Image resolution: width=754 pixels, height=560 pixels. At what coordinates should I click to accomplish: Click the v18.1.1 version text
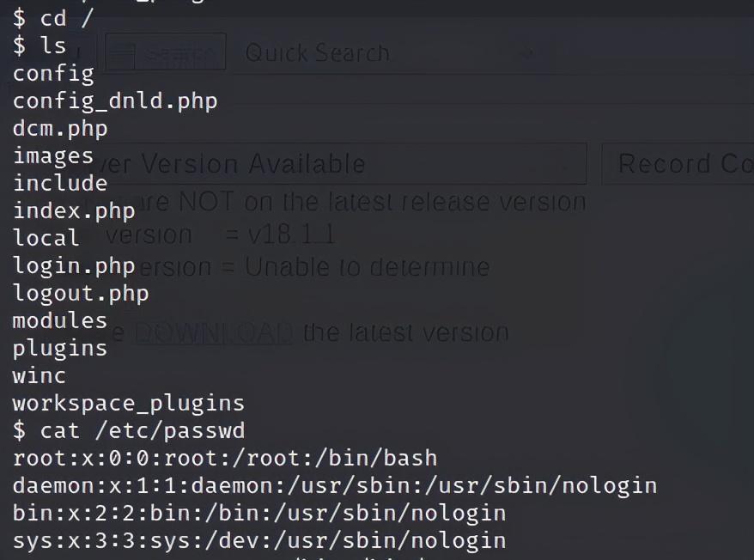click(291, 234)
